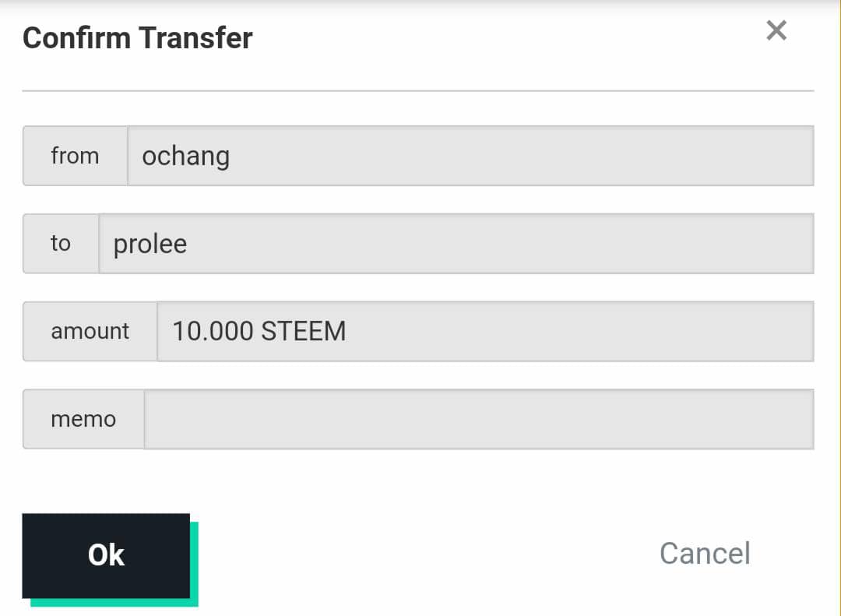Click the Ok button
The image size is (841, 616).
pyautogui.click(x=106, y=555)
